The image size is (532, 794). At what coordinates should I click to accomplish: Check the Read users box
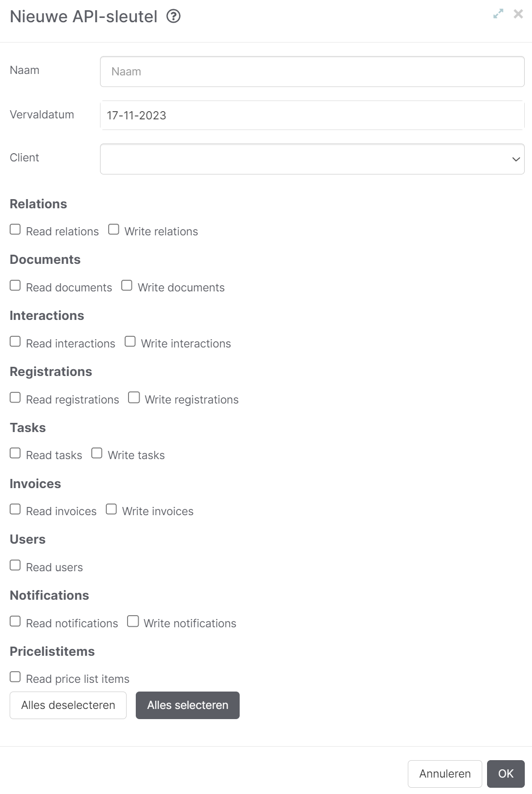15,565
